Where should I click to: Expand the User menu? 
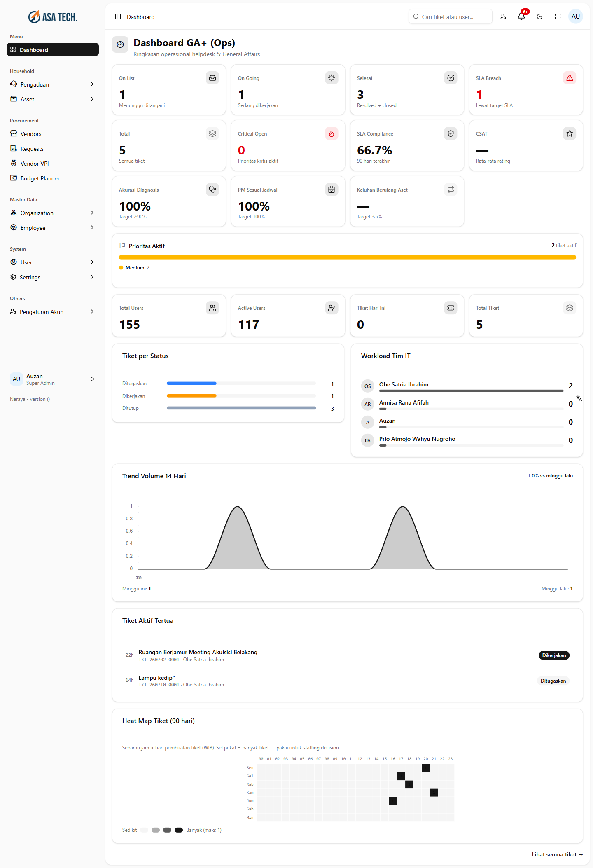53,262
